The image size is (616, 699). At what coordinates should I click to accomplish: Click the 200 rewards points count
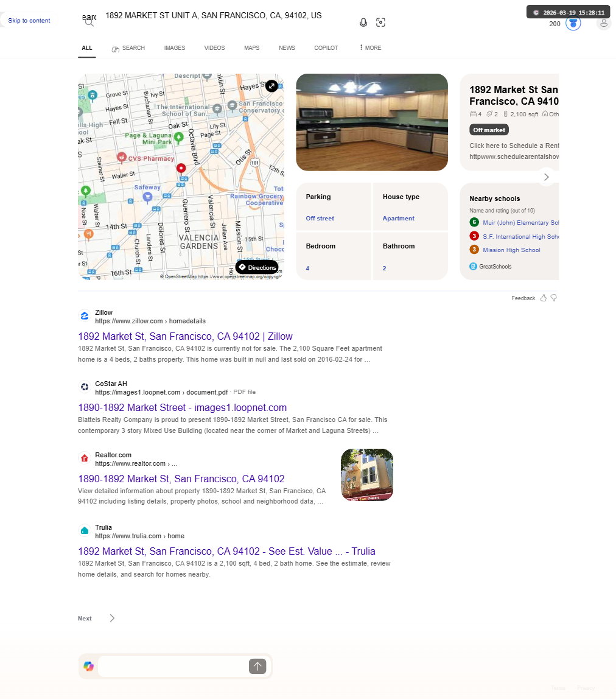click(555, 24)
